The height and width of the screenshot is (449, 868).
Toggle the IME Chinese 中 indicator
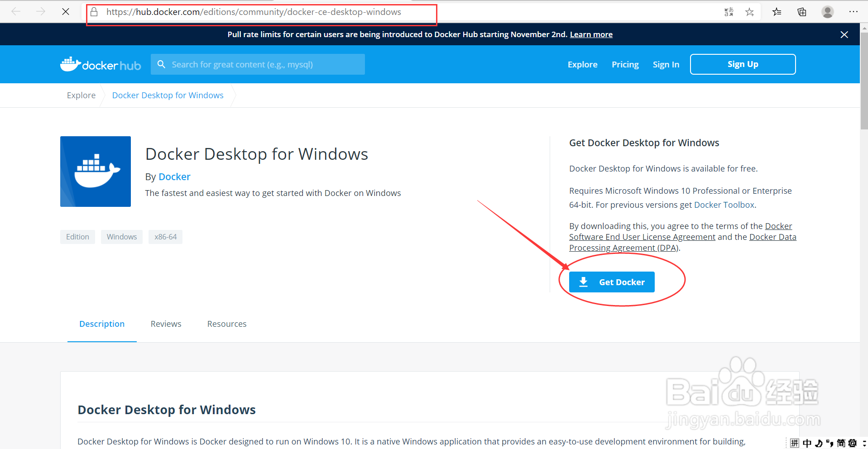(x=807, y=443)
